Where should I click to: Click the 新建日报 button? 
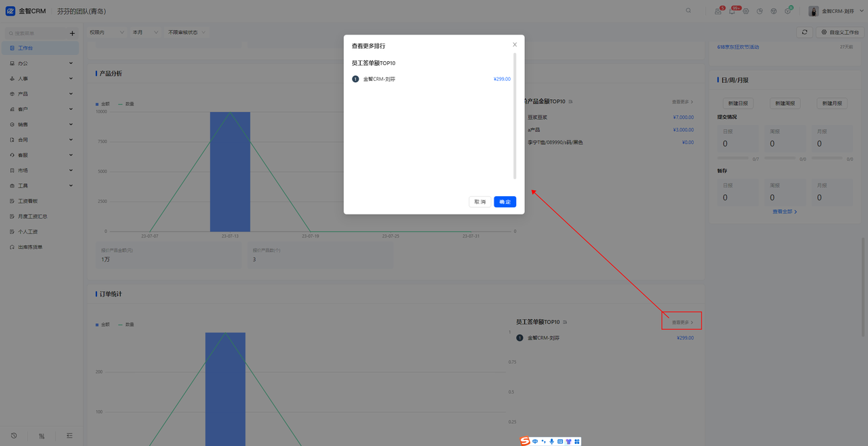(x=737, y=103)
